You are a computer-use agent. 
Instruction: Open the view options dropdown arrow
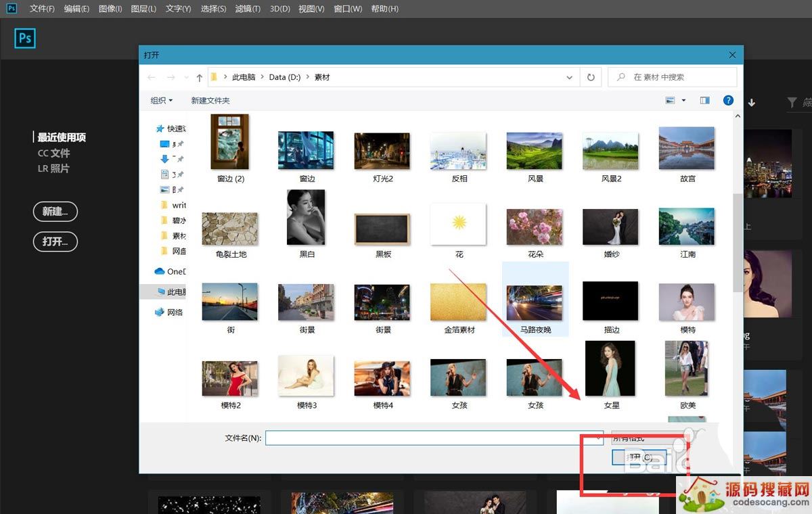[x=683, y=100]
